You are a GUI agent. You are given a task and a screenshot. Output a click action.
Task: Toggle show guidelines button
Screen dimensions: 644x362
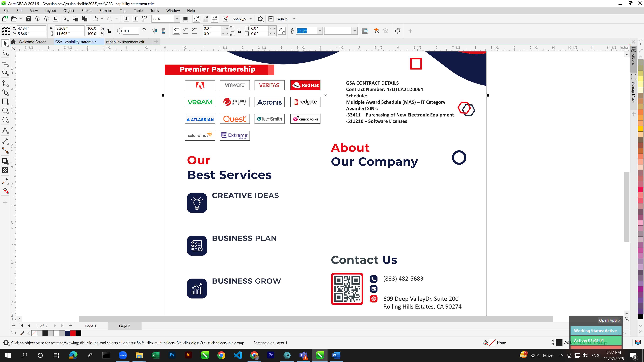pyautogui.click(x=214, y=19)
